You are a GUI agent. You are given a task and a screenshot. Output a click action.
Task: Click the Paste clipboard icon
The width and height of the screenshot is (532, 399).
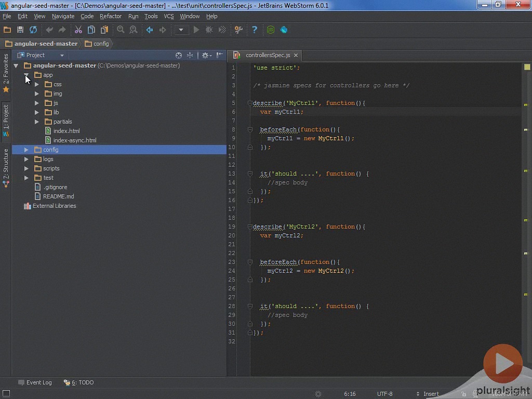(x=104, y=30)
